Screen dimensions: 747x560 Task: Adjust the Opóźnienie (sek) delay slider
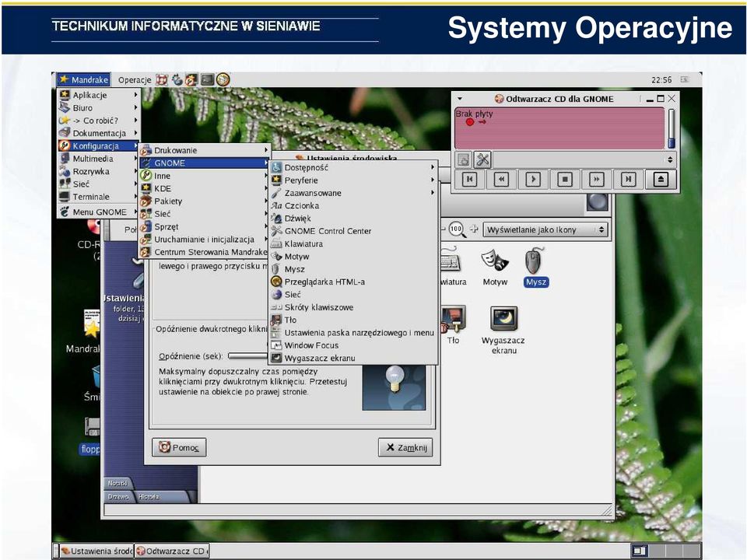[x=247, y=355]
